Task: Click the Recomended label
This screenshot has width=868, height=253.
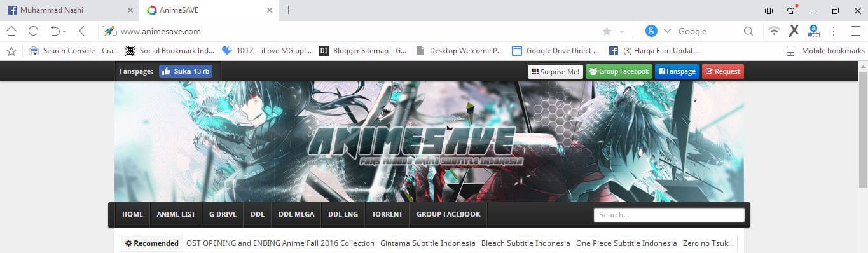Action: [152, 243]
